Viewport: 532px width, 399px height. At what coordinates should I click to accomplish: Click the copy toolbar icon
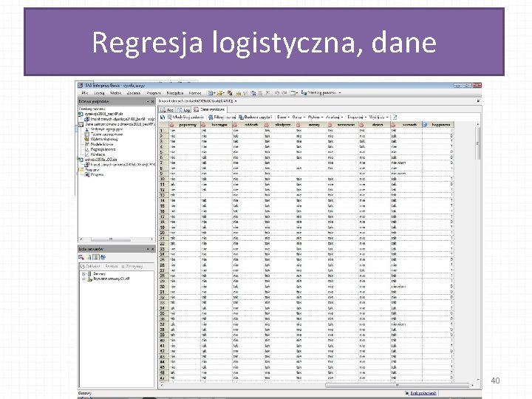tap(253, 92)
